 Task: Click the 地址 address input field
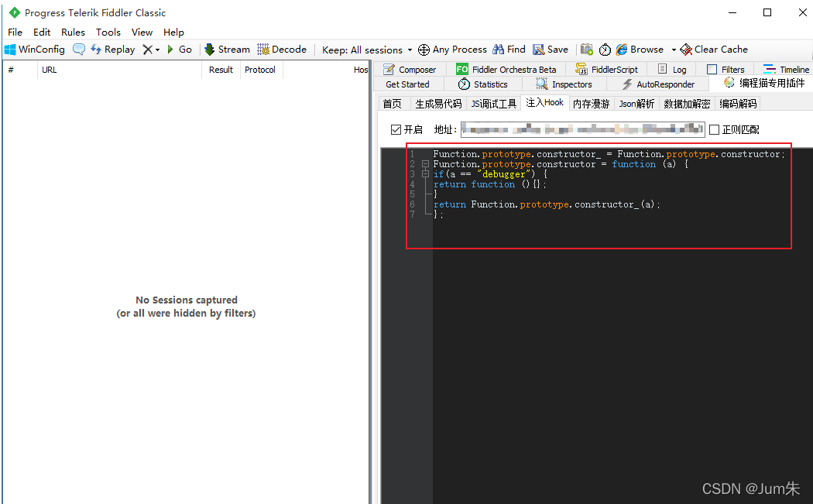[582, 129]
